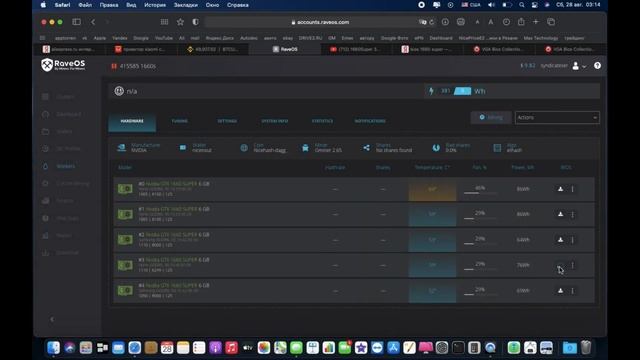640x360 pixels.
Task: Reload page in Safari
Action: click(x=431, y=22)
